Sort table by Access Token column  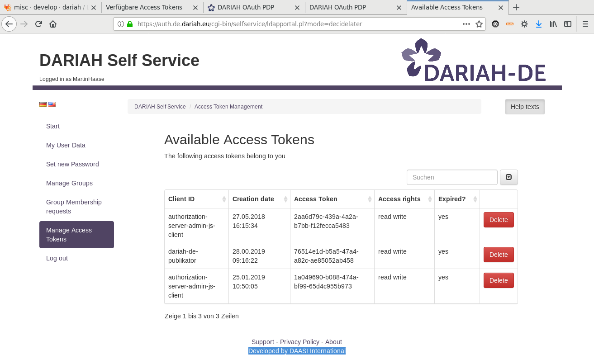click(332, 199)
